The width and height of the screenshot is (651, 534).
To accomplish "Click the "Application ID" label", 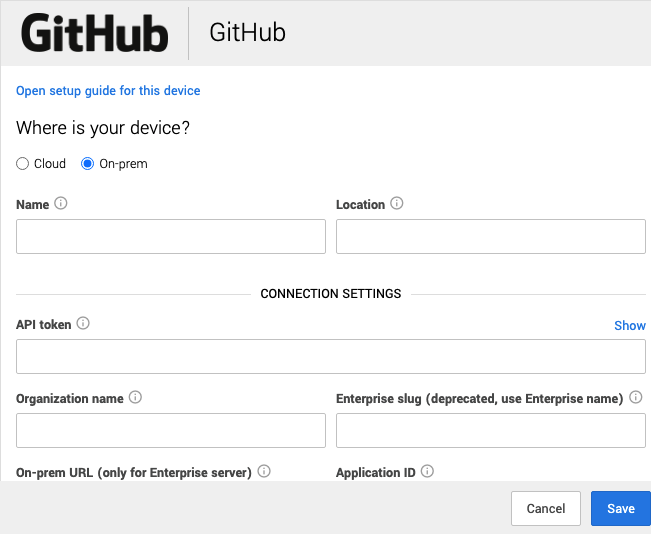I will coord(376,473).
